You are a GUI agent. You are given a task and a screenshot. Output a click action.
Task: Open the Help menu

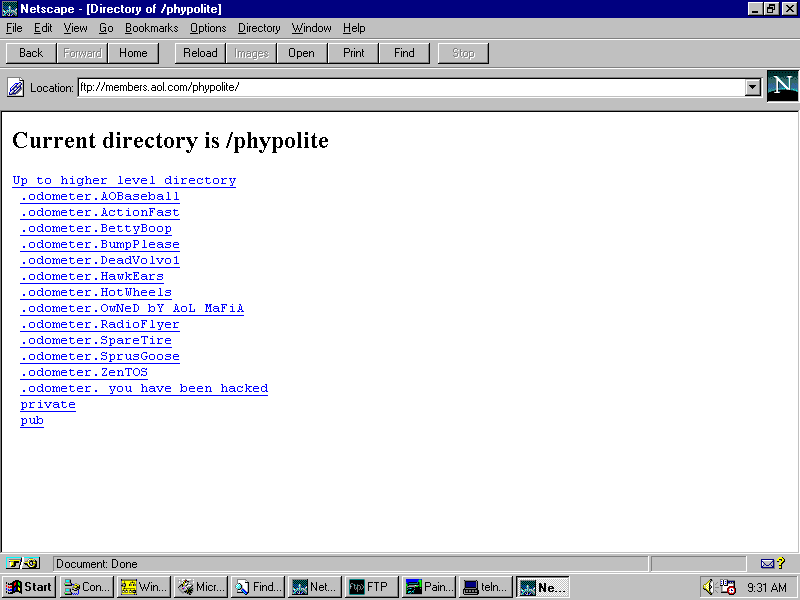click(x=354, y=28)
